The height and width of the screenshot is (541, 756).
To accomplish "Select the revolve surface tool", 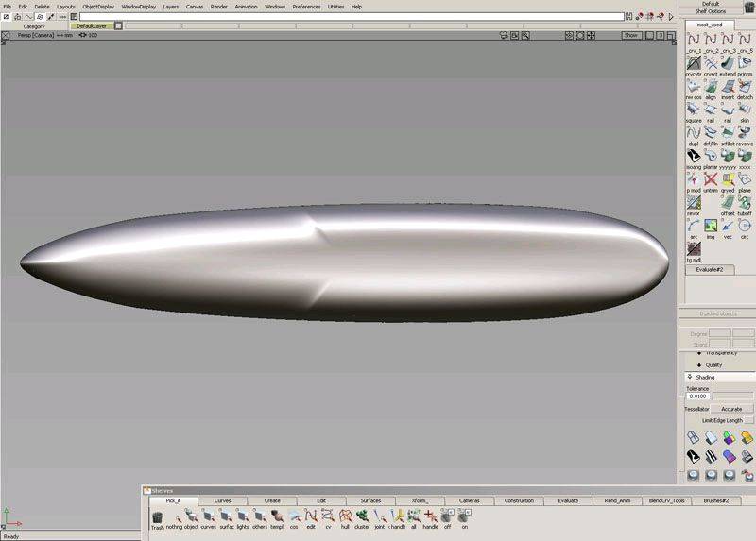I will click(x=745, y=131).
